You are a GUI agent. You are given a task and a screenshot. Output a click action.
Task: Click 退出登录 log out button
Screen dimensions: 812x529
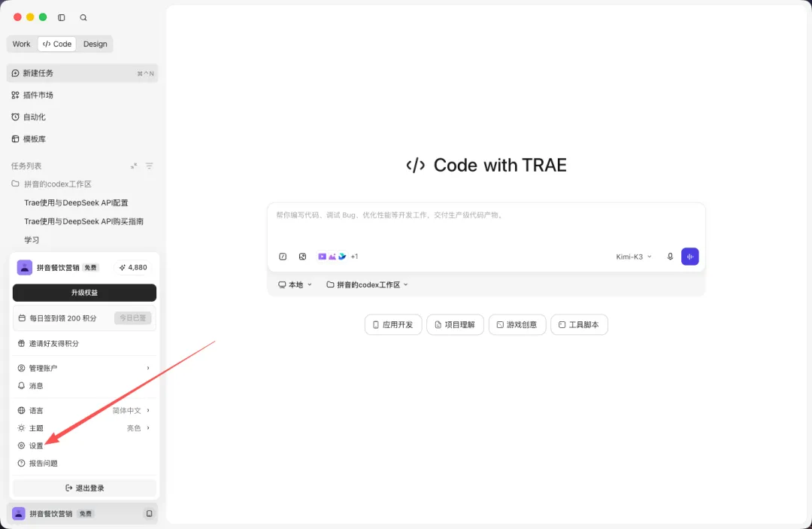[x=84, y=488]
